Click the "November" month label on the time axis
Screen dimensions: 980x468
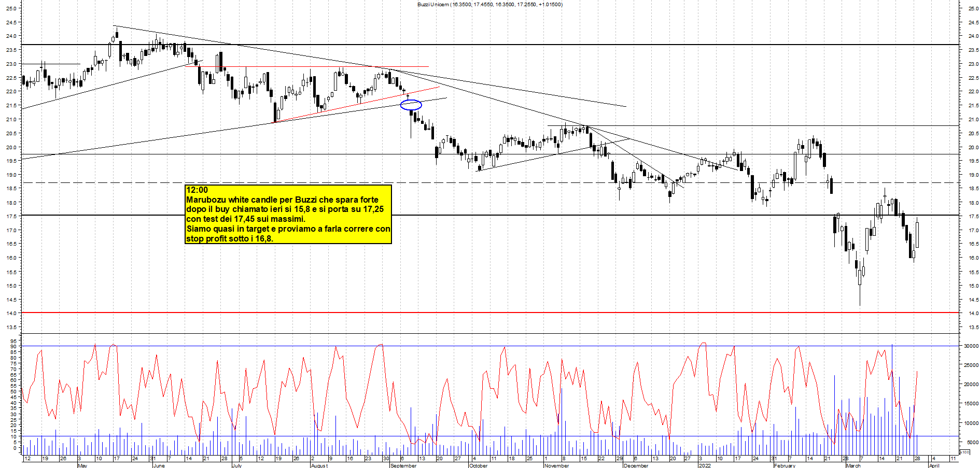pyautogui.click(x=557, y=465)
